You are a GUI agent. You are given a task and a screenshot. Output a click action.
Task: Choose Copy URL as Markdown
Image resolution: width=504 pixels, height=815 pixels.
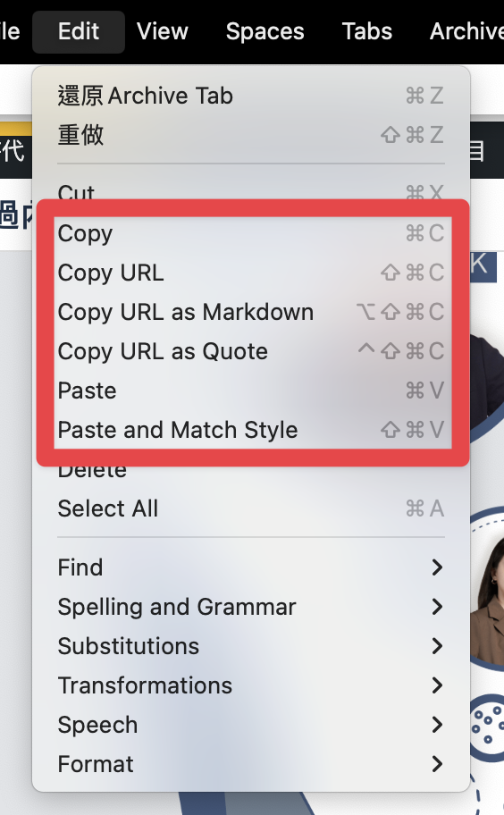pyautogui.click(x=251, y=312)
